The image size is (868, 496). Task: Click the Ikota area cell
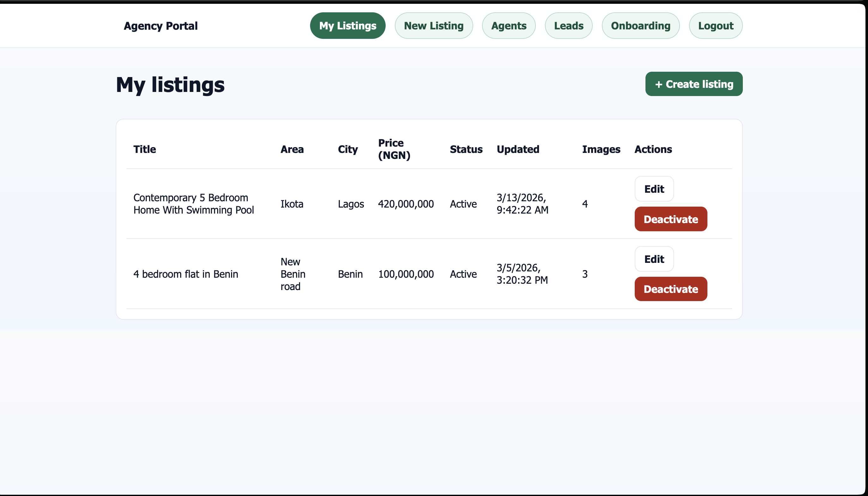[292, 204]
